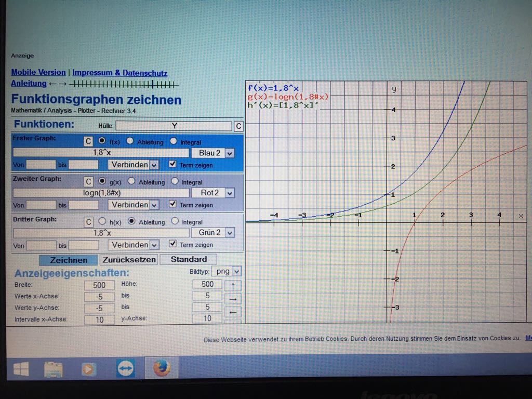532x399 pixels.
Task: Clear the Hülle field with C button
Action: click(238, 126)
